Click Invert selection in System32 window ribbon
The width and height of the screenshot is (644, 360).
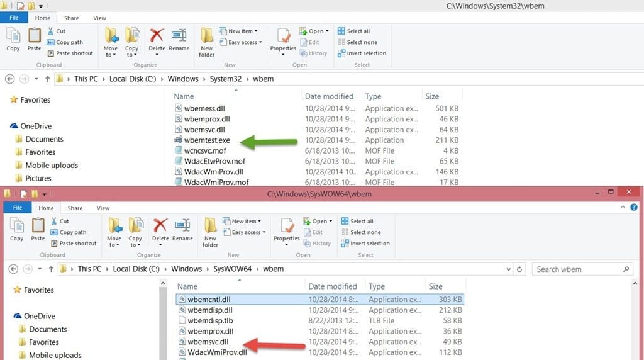362,53
